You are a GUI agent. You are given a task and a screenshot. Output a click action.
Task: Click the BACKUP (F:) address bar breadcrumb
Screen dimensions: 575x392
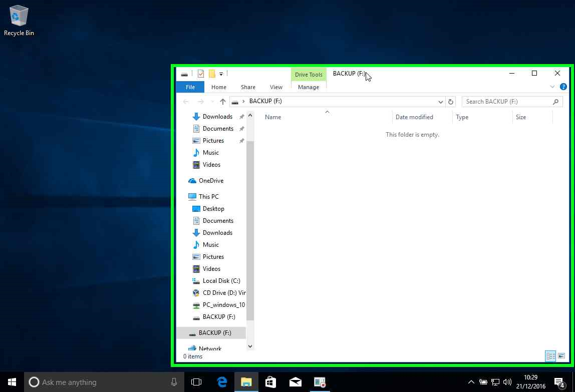pyautogui.click(x=265, y=101)
